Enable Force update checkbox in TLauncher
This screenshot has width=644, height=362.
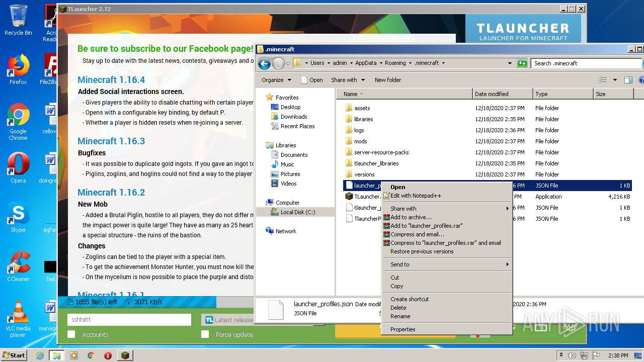[205, 334]
